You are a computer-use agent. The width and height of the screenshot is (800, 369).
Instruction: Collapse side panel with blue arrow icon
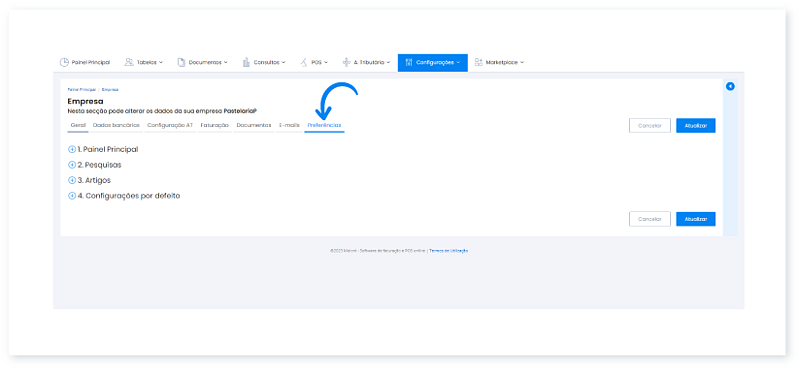(x=730, y=86)
